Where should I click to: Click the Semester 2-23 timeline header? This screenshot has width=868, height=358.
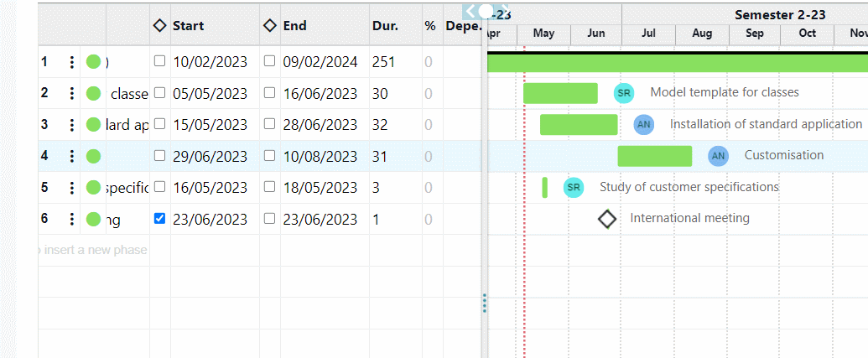[x=779, y=14]
